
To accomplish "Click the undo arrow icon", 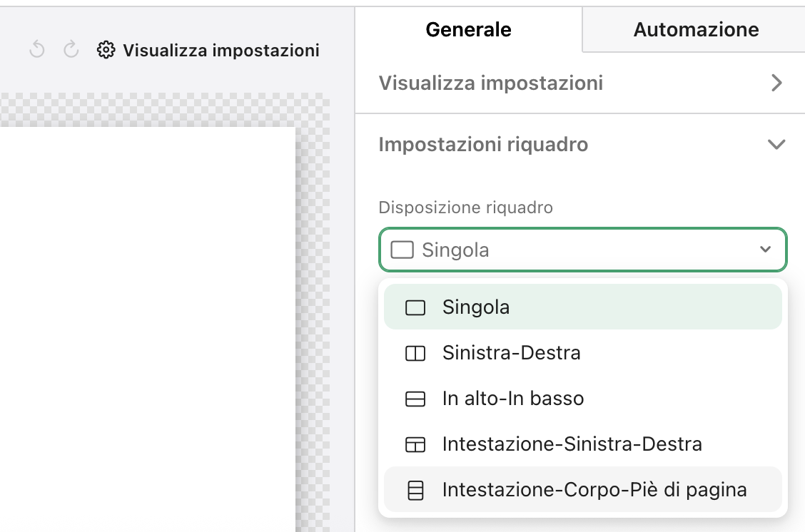I will [x=36, y=50].
